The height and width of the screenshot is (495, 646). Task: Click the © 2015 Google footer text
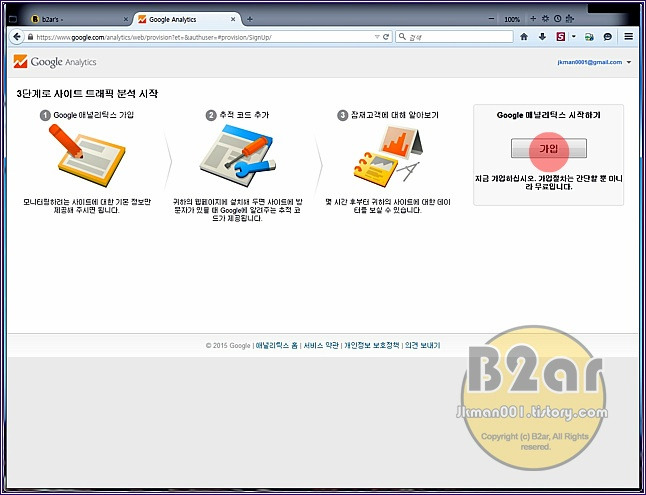(x=228, y=345)
